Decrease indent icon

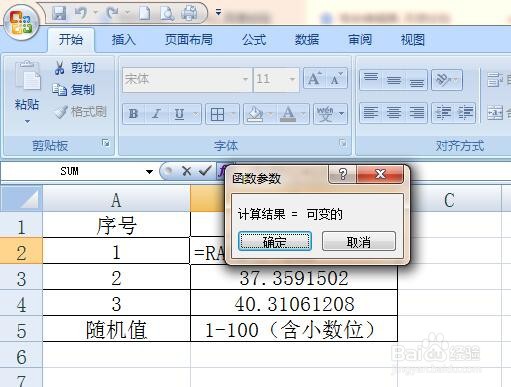point(443,113)
